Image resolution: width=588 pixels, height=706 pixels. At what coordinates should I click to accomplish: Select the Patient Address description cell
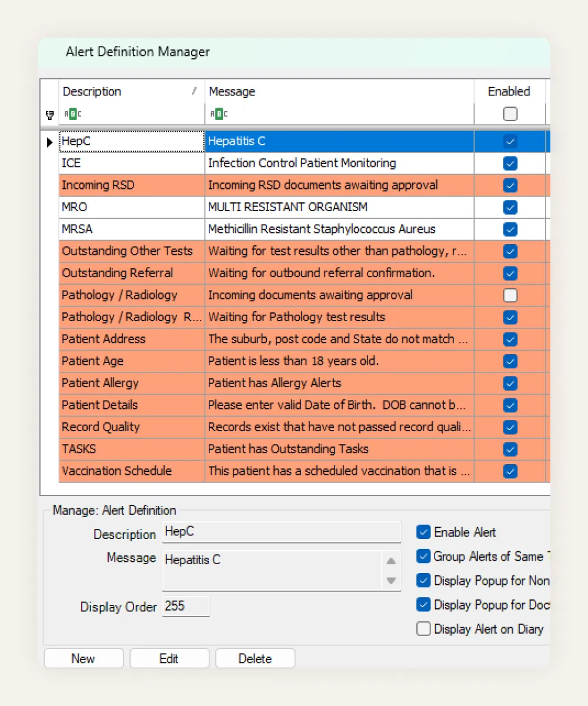point(132,339)
